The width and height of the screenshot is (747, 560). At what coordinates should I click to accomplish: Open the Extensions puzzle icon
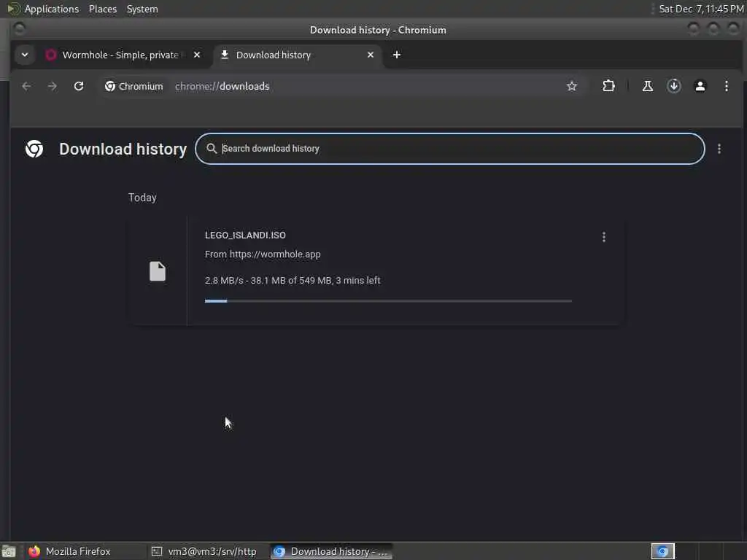608,86
